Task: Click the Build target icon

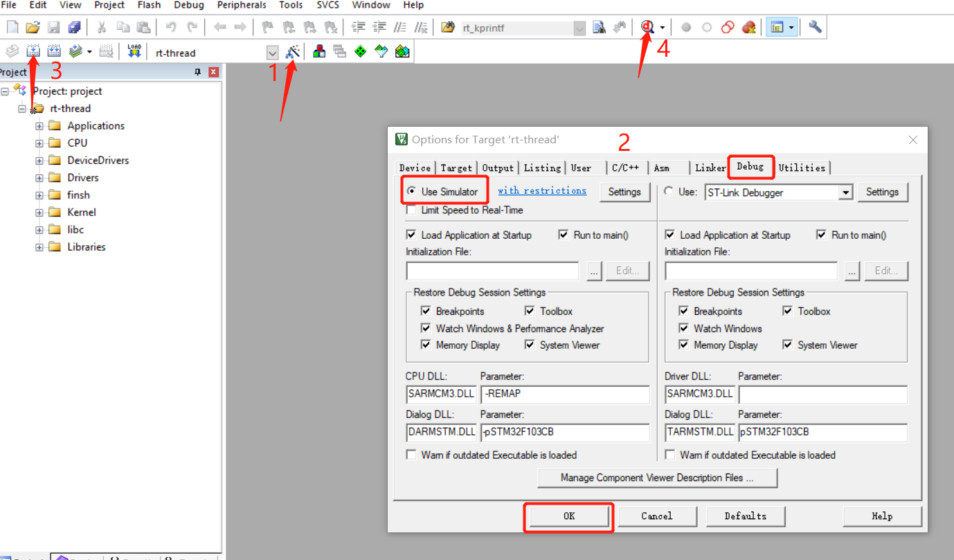Action: tap(33, 52)
